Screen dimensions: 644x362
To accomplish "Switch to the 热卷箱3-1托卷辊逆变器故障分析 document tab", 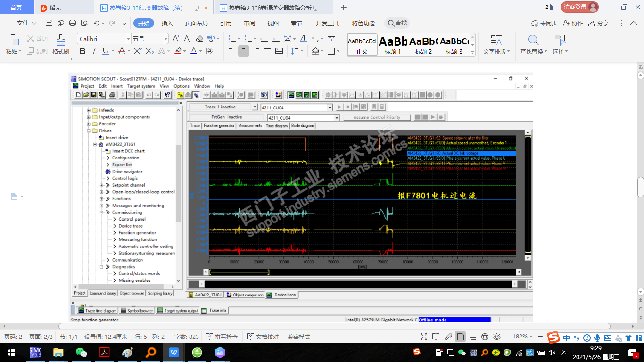I will tap(269, 8).
